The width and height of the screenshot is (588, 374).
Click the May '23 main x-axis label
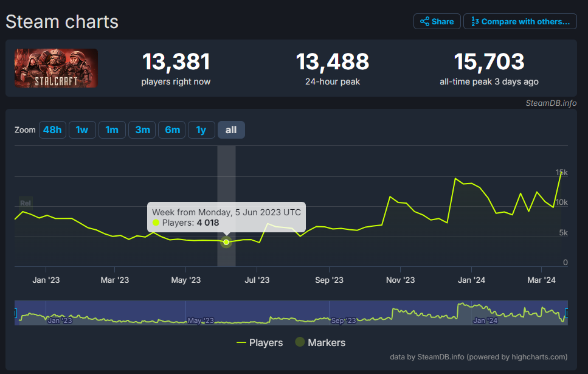[185, 280]
